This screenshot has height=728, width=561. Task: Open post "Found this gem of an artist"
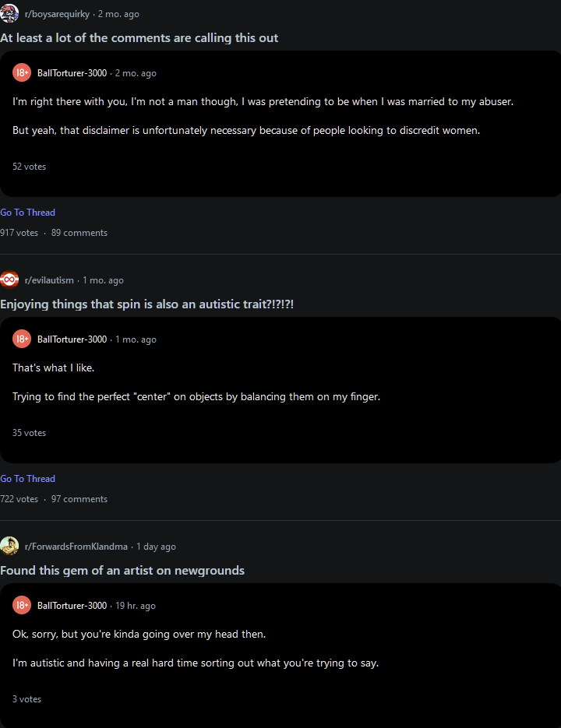[x=122, y=570]
